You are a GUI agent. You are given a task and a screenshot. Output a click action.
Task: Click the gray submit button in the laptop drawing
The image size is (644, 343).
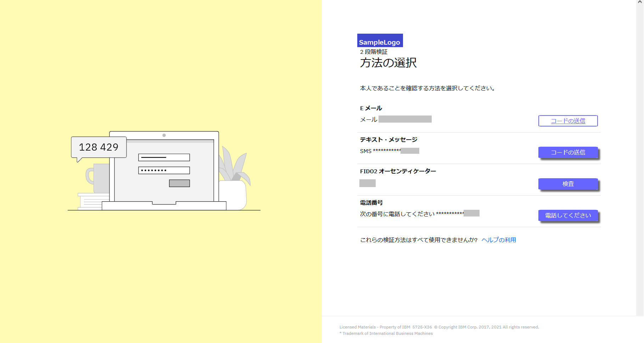[179, 183]
